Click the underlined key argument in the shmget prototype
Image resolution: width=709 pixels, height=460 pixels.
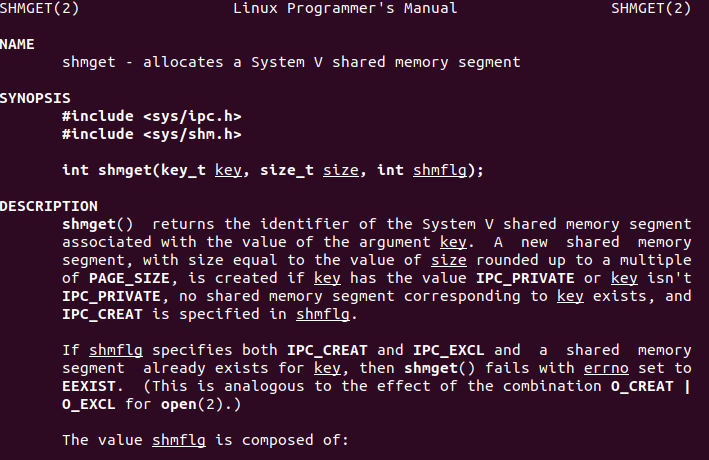click(x=228, y=170)
